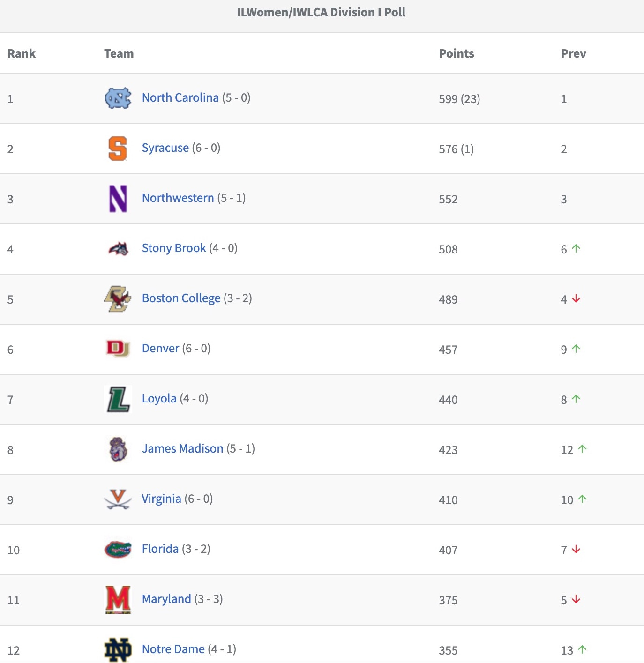Click the James Madison bulldog logo
This screenshot has width=644, height=663.
click(118, 449)
